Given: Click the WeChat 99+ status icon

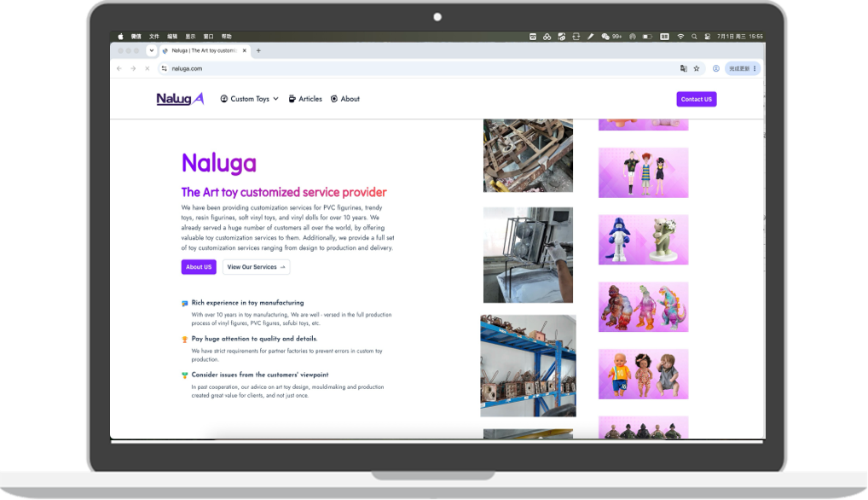Looking at the screenshot, I should point(611,37).
